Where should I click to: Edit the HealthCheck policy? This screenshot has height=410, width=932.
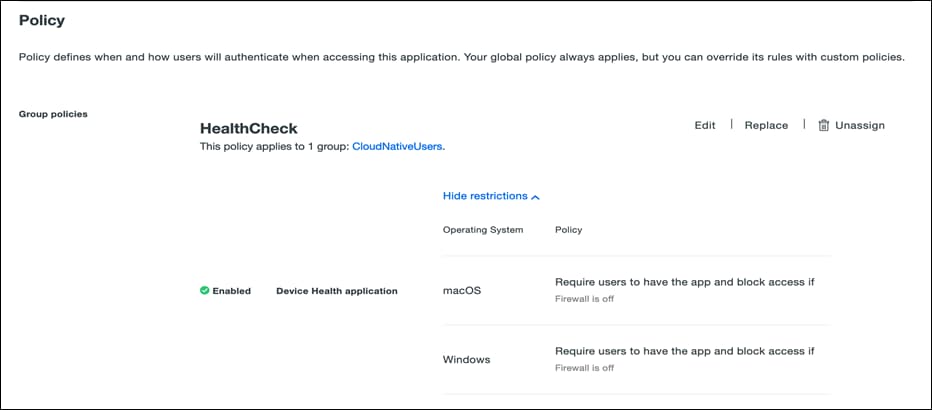705,125
